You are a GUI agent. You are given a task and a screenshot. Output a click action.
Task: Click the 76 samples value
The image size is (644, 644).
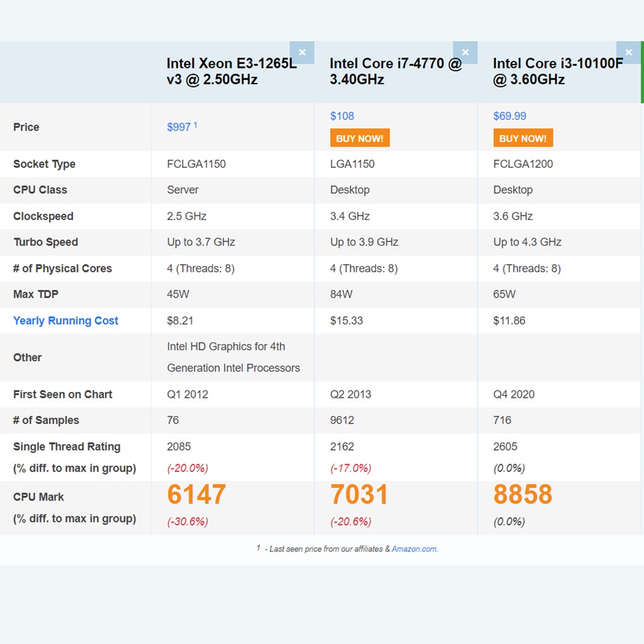173,420
